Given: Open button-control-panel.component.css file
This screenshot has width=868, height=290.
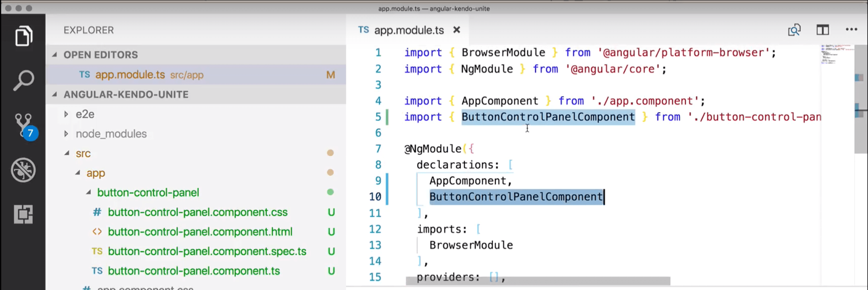Looking at the screenshot, I should 197,212.
